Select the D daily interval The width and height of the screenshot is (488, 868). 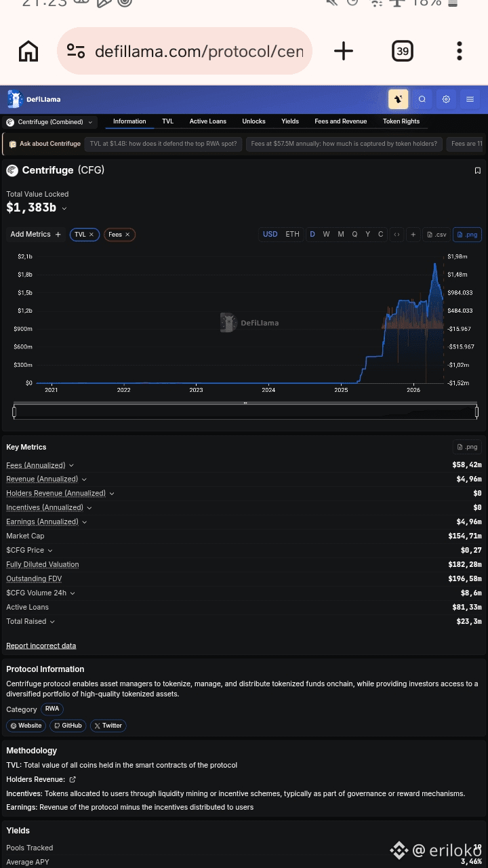coord(312,234)
